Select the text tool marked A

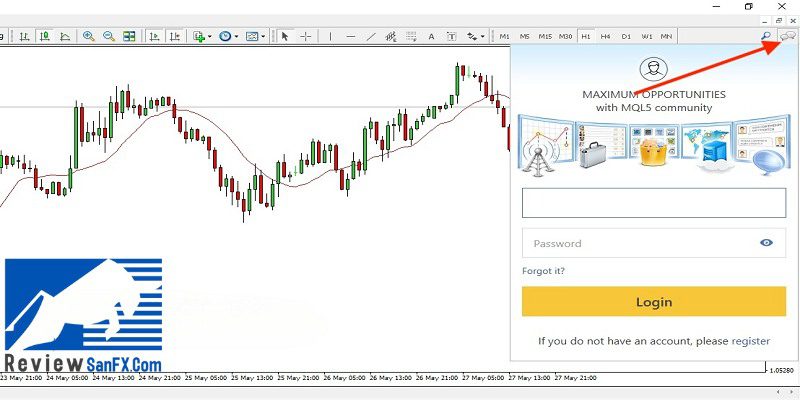431,36
